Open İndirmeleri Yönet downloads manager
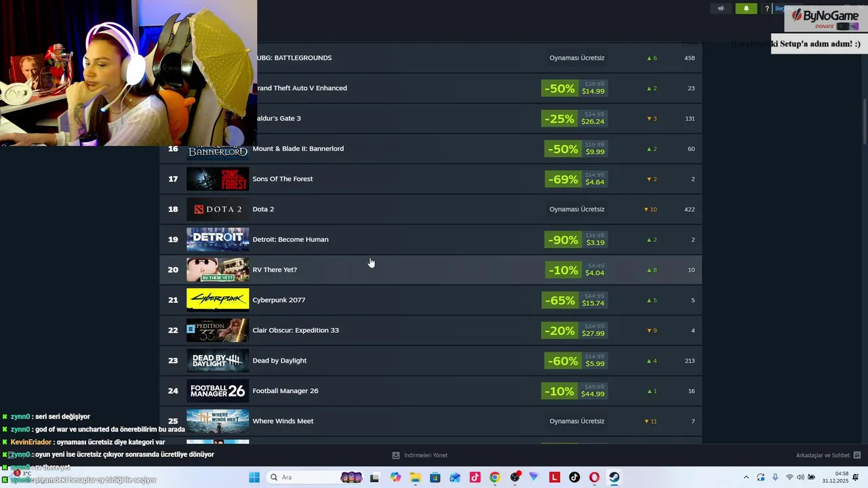The width and height of the screenshot is (868, 488). click(x=420, y=455)
